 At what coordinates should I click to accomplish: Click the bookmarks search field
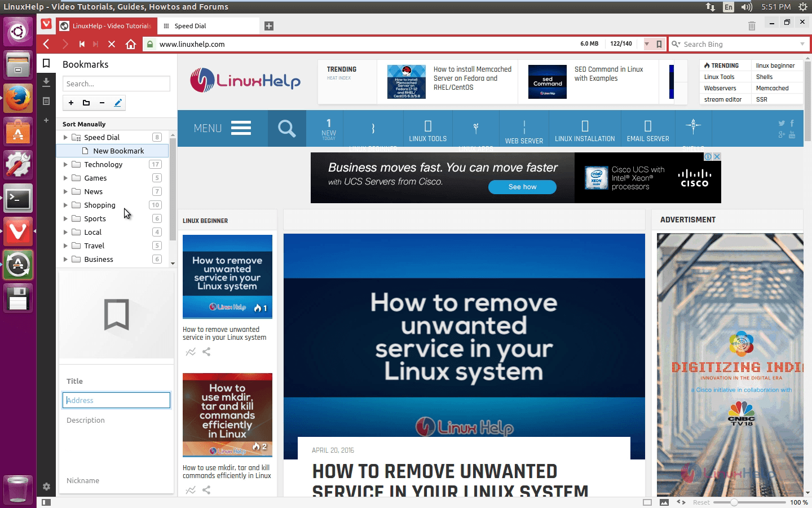point(116,84)
